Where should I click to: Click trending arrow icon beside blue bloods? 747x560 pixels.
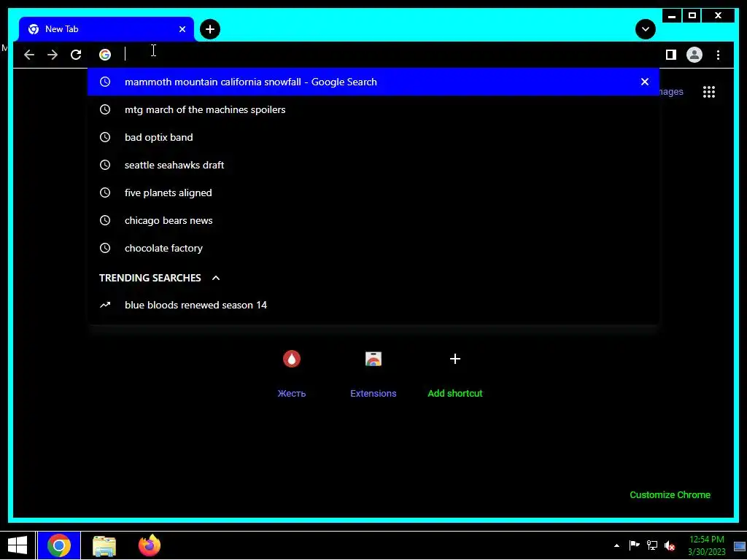click(x=105, y=305)
